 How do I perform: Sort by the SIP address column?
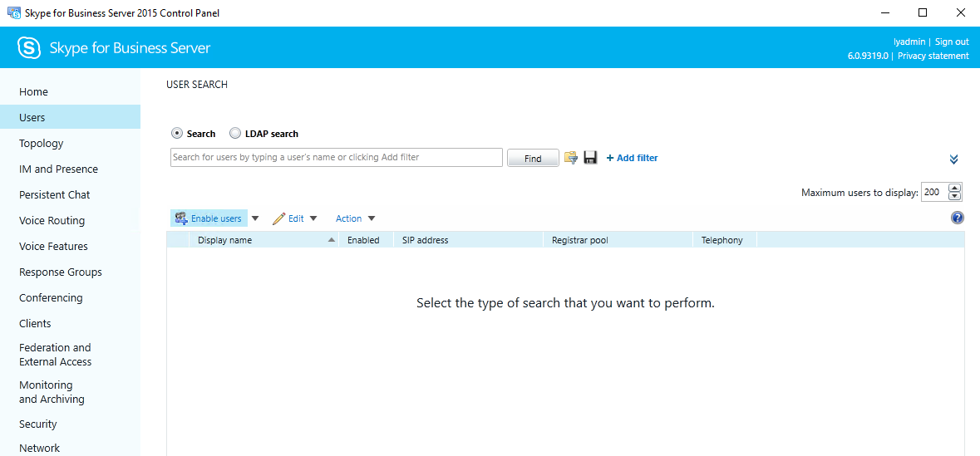coord(468,240)
